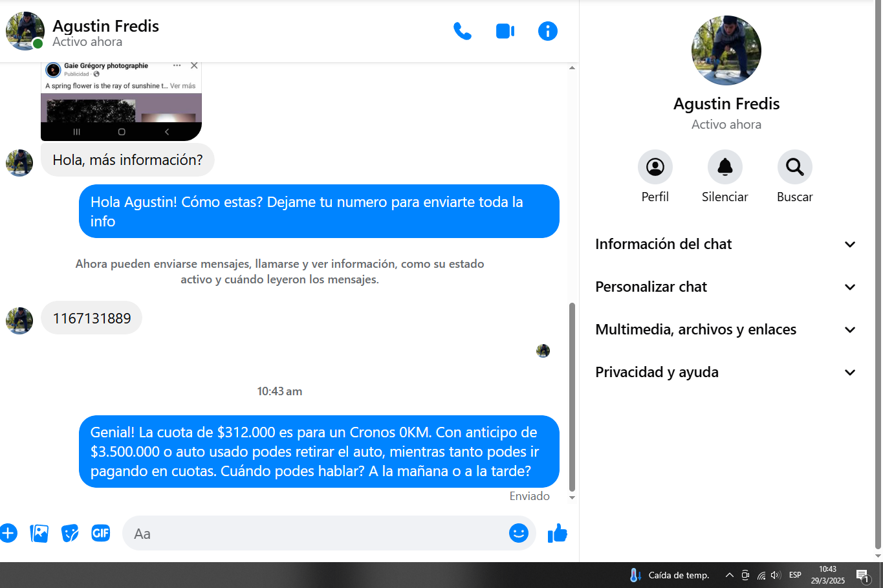This screenshot has height=588, width=883.
Task: Open the large profile photo in side panel
Action: tap(726, 50)
